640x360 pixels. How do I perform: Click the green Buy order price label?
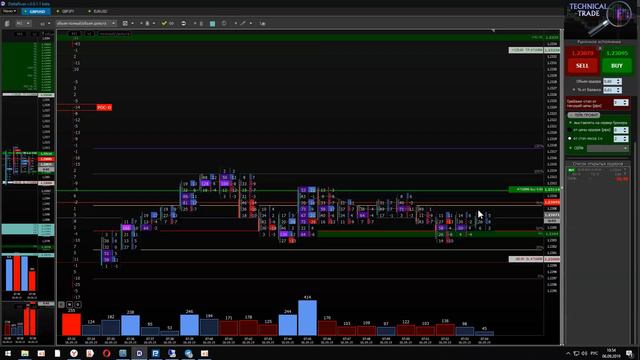tap(526, 189)
